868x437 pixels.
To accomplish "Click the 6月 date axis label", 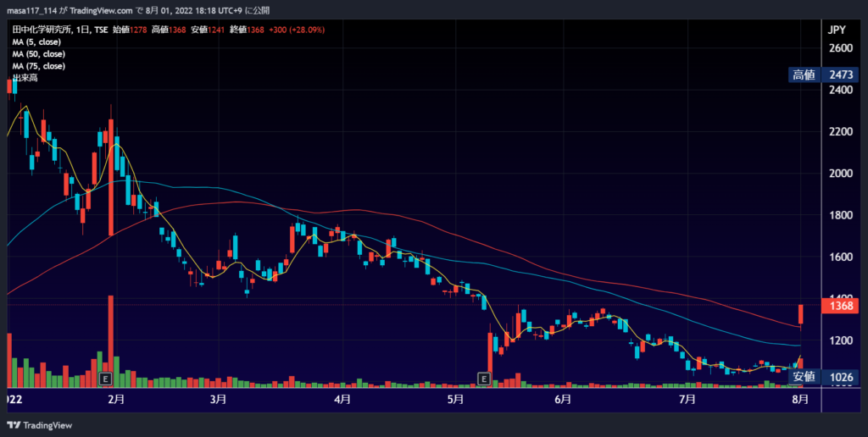I will tap(563, 399).
